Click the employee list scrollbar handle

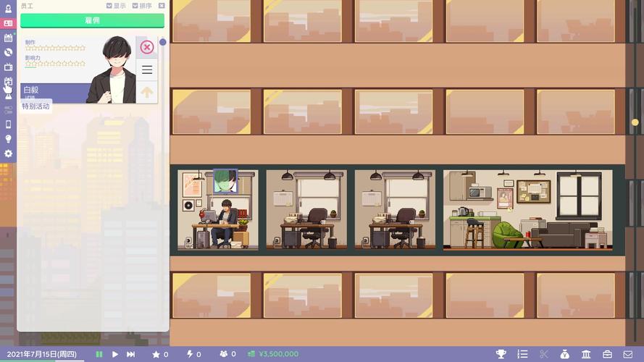pyautogui.click(x=163, y=42)
